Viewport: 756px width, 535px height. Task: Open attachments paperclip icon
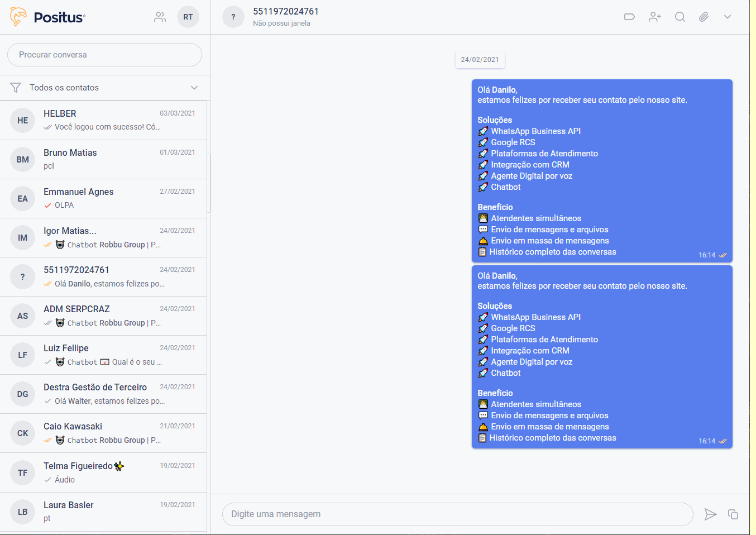tap(704, 17)
